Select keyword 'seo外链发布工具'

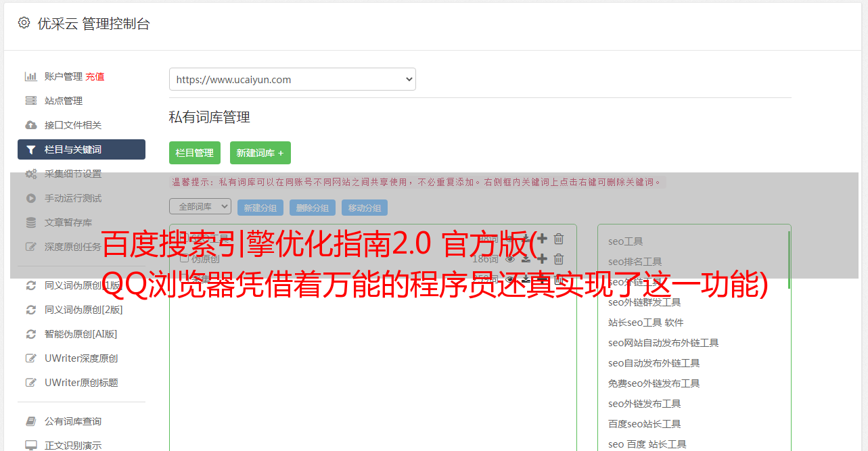click(644, 404)
